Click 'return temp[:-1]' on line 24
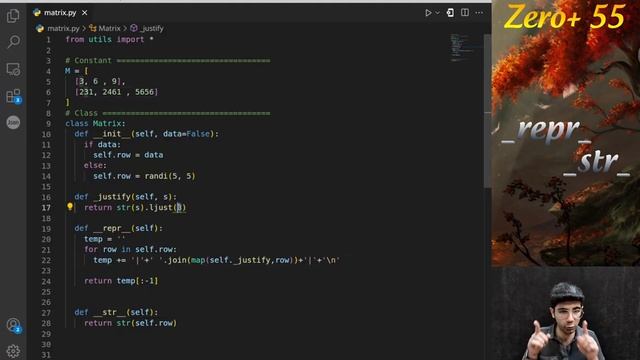The height and width of the screenshot is (360, 640). point(121,281)
